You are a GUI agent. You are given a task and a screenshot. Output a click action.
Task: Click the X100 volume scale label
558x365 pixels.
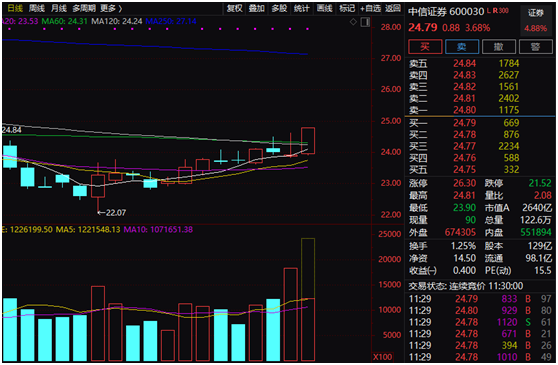(x=383, y=357)
